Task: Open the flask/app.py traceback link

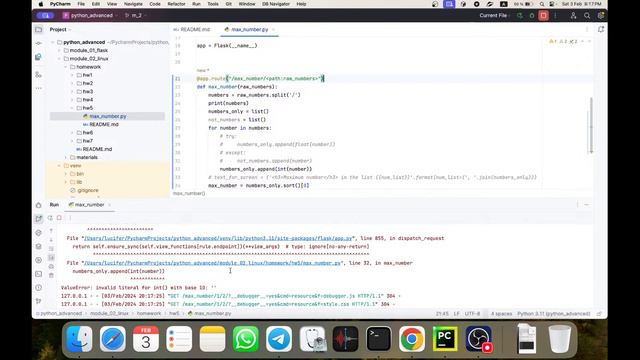Action: (218, 238)
